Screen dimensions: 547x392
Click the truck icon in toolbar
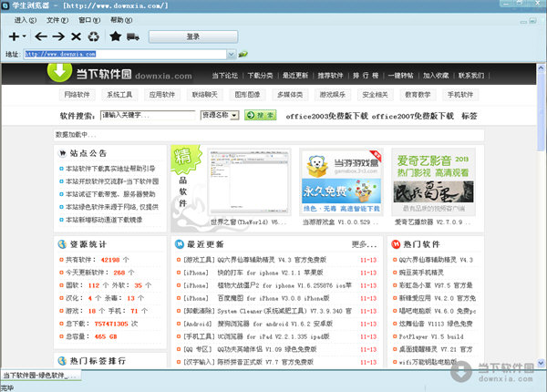[133, 36]
